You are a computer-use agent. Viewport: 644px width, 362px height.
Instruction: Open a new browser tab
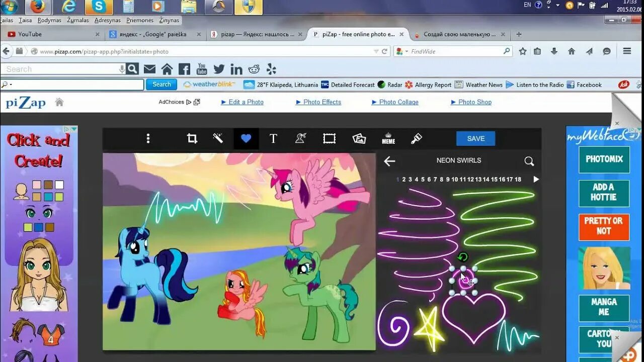click(519, 34)
